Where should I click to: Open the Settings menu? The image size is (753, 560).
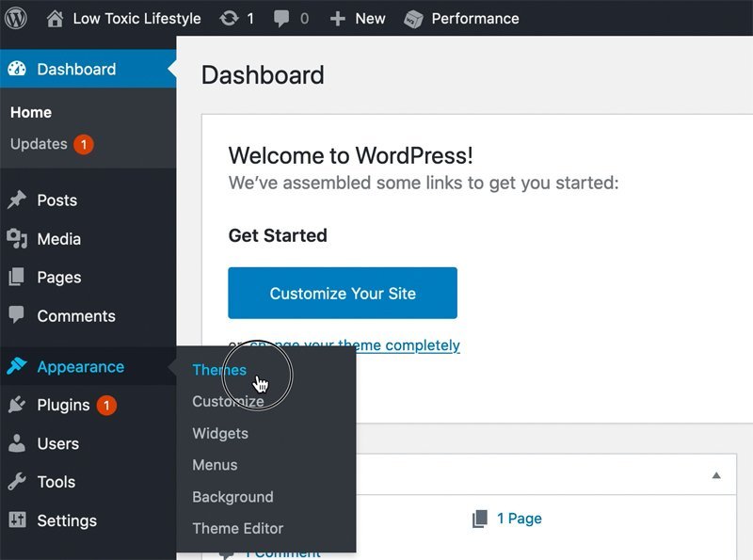click(x=88, y=520)
